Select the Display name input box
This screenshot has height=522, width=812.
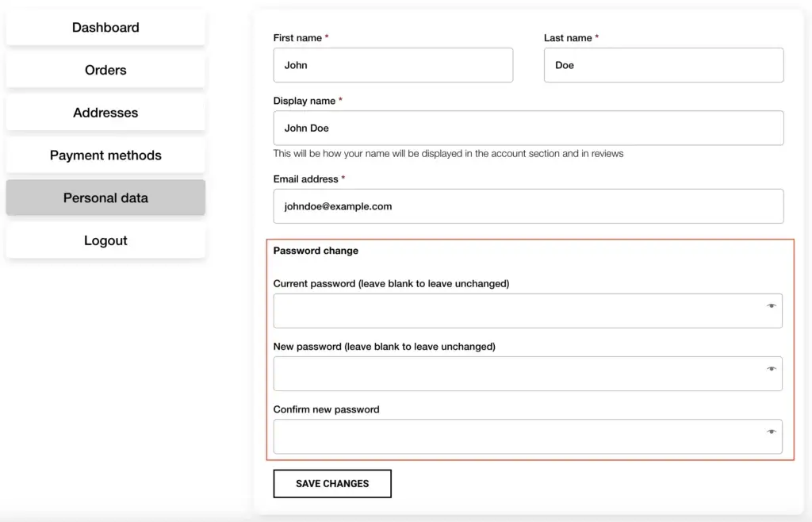tap(528, 128)
